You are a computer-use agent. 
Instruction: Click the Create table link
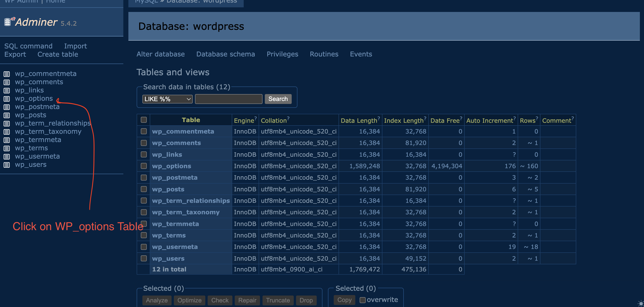click(x=58, y=54)
